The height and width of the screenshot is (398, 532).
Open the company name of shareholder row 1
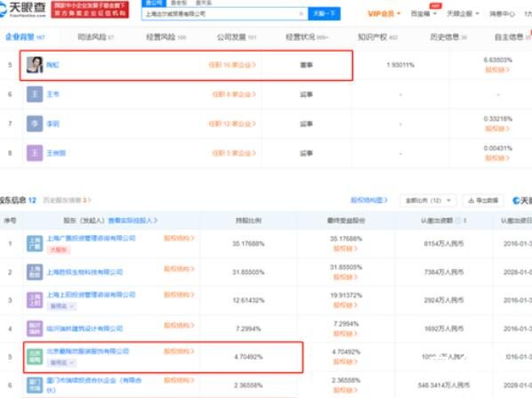(91, 239)
